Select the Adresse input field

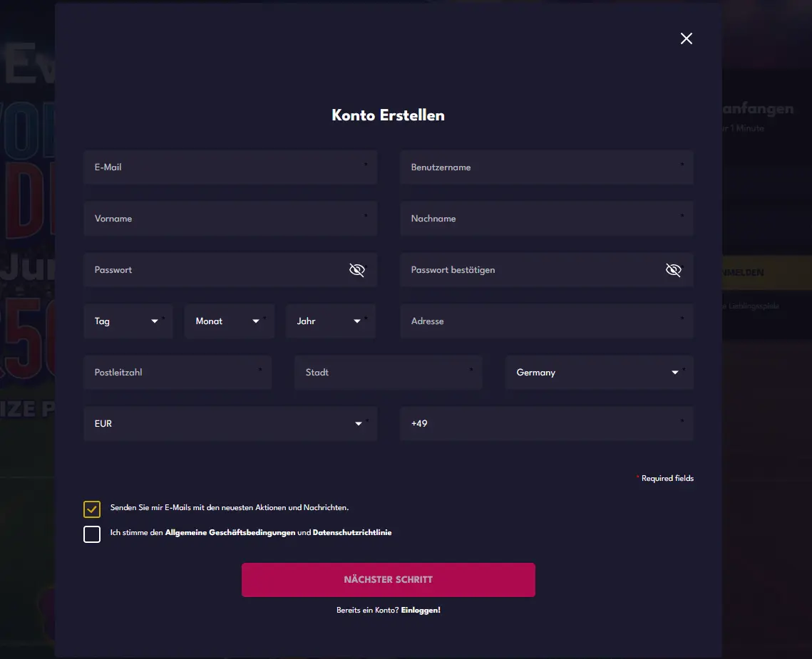point(546,321)
